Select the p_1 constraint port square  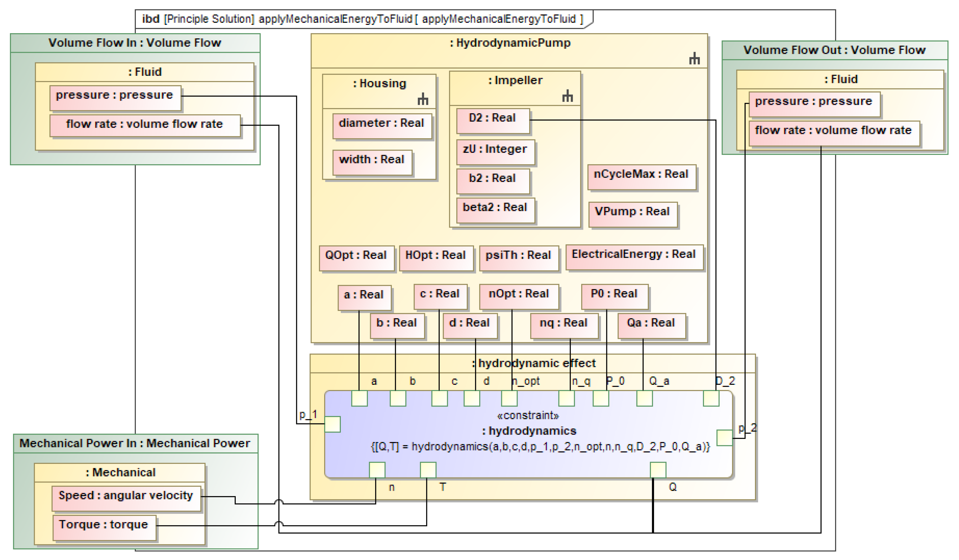[332, 424]
